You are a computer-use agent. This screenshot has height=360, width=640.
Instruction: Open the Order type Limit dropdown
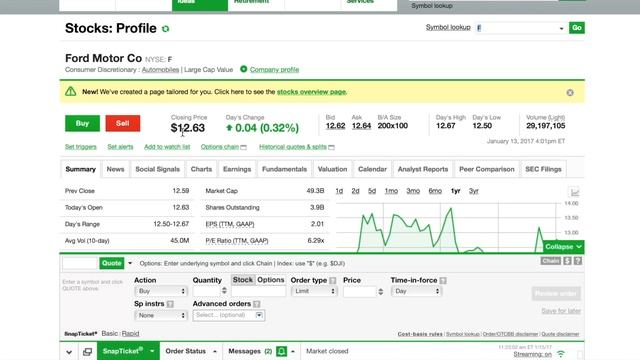[314, 291]
